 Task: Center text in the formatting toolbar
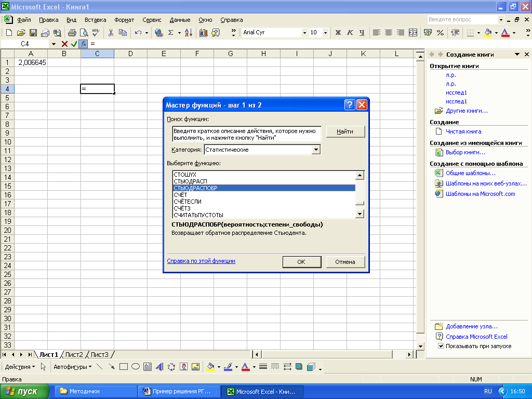tap(389, 33)
